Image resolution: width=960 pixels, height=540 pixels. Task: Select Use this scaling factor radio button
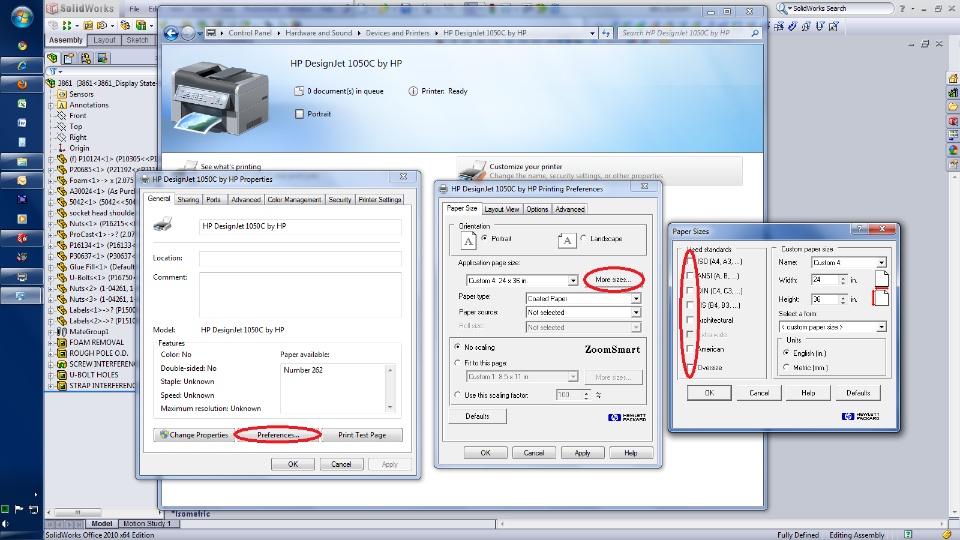[457, 395]
